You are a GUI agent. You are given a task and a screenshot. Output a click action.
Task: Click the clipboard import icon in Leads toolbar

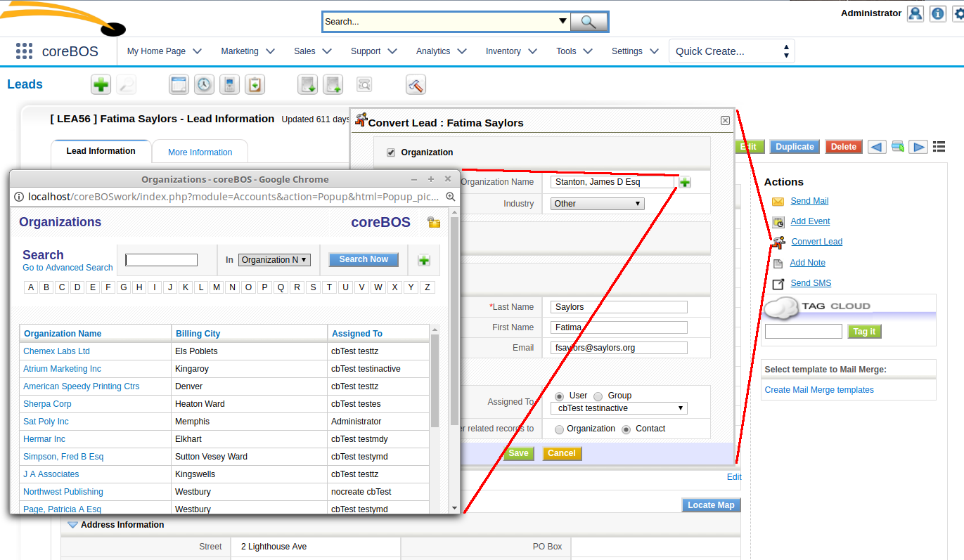tap(255, 84)
